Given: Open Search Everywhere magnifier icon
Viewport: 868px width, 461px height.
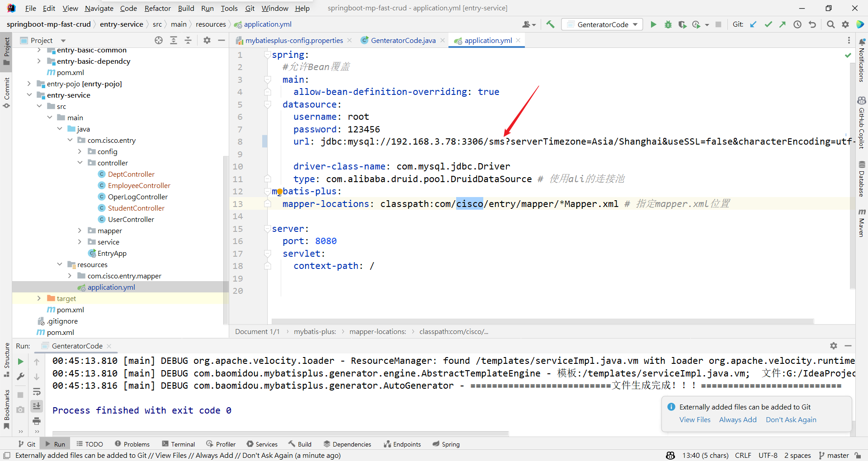Looking at the screenshot, I should [830, 24].
